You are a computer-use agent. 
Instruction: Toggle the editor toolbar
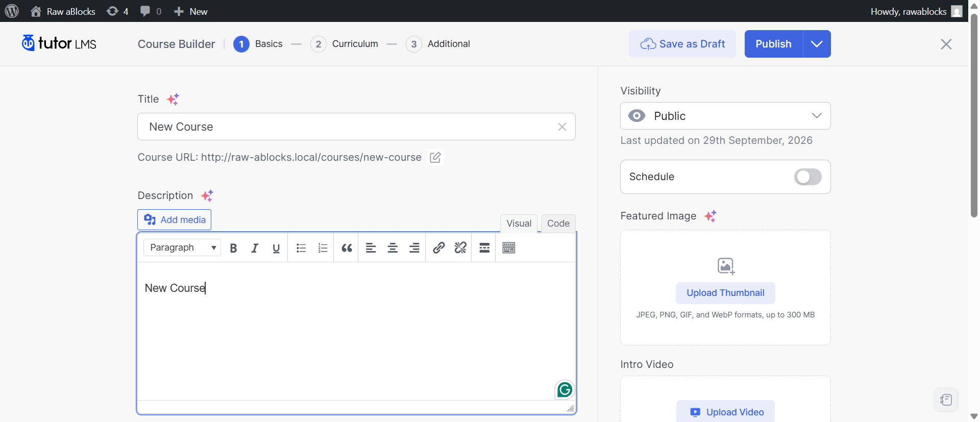click(509, 248)
